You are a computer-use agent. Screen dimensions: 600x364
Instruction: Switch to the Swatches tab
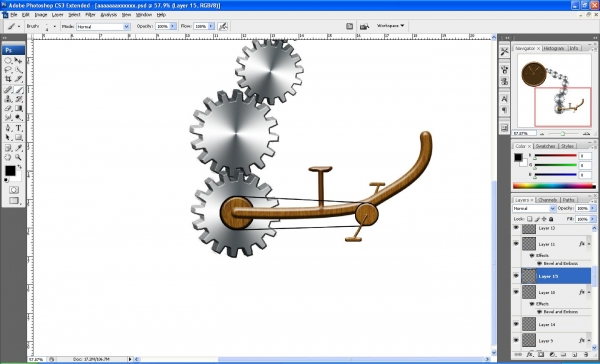(x=545, y=146)
